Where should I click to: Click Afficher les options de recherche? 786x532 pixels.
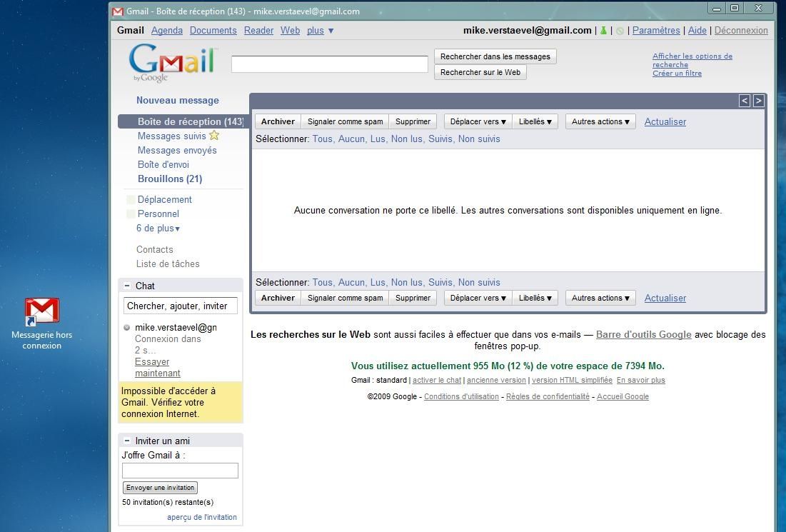pyautogui.click(x=692, y=60)
